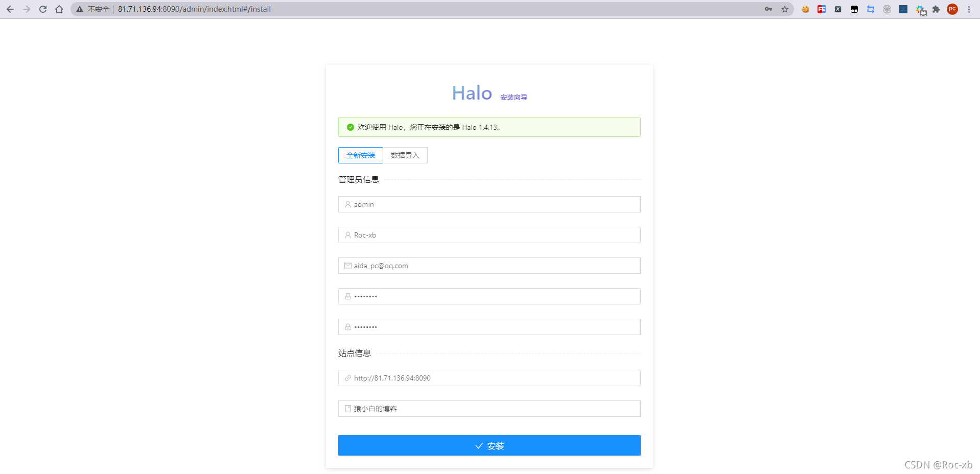Click the not-secure warning triangle icon
Viewport: 980px width, 474px height.
coord(80,9)
